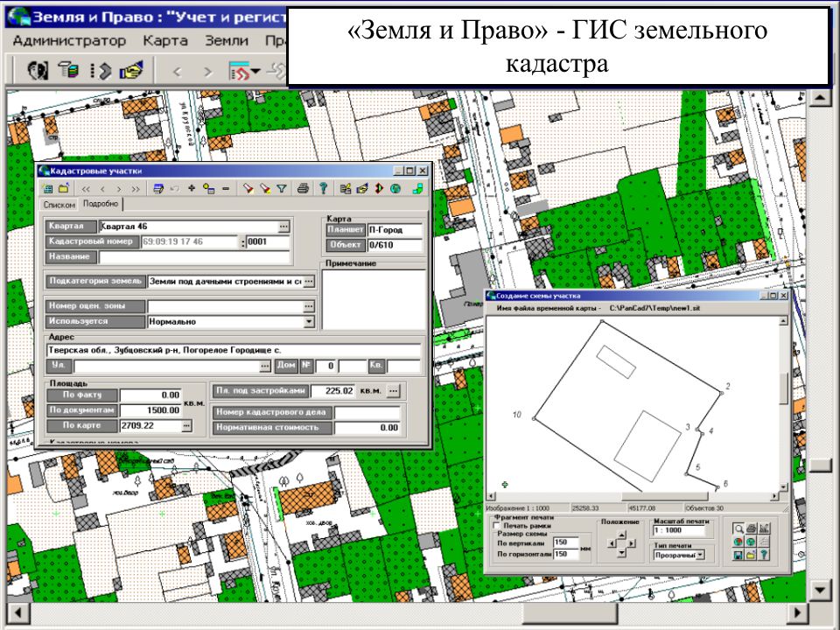Click the stacked books database icon

(68, 70)
